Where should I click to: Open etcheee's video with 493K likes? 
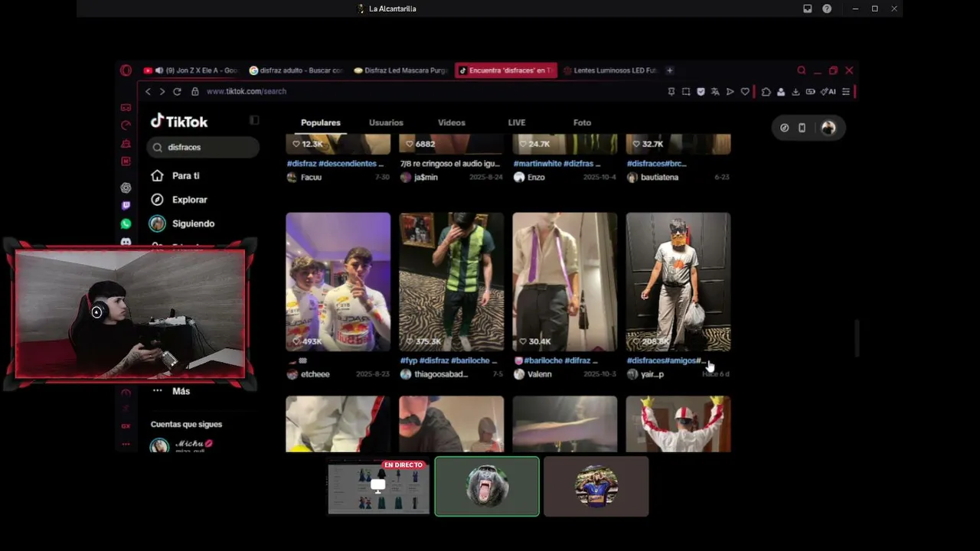click(x=338, y=282)
